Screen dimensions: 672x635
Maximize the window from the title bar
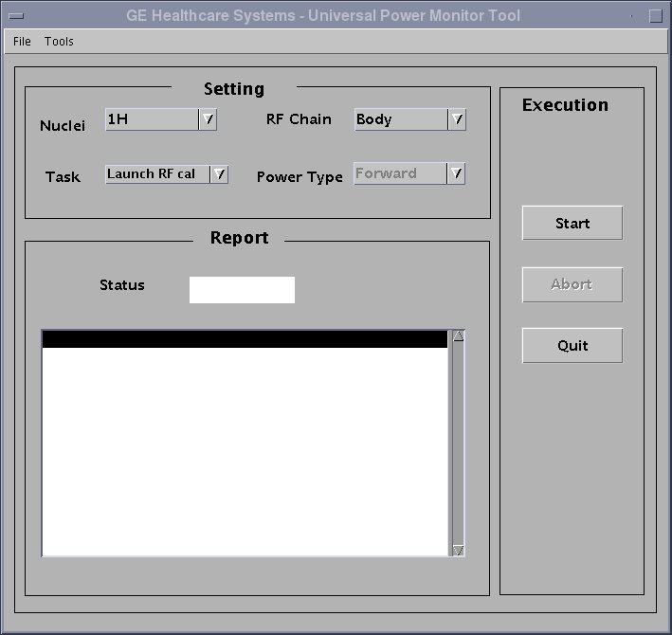pyautogui.click(x=655, y=16)
